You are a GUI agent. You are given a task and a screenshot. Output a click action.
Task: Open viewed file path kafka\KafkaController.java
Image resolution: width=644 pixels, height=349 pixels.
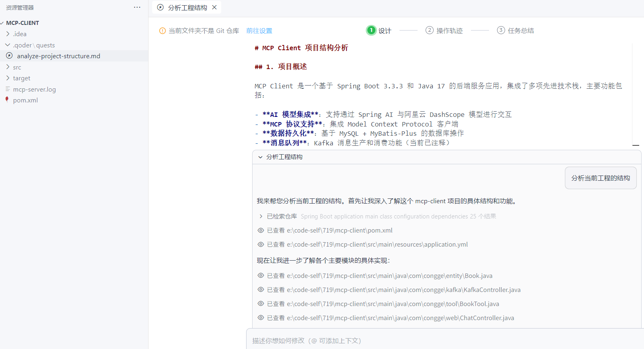404,290
